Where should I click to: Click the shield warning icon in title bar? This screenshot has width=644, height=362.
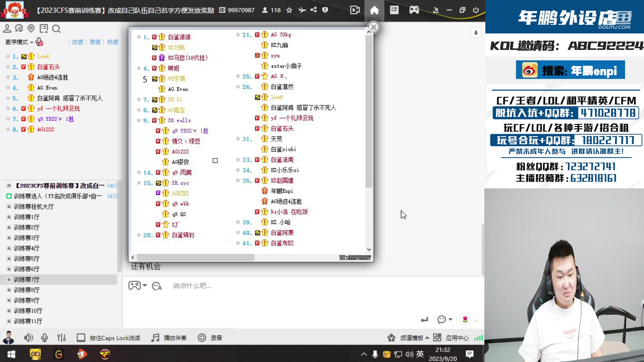(325, 10)
